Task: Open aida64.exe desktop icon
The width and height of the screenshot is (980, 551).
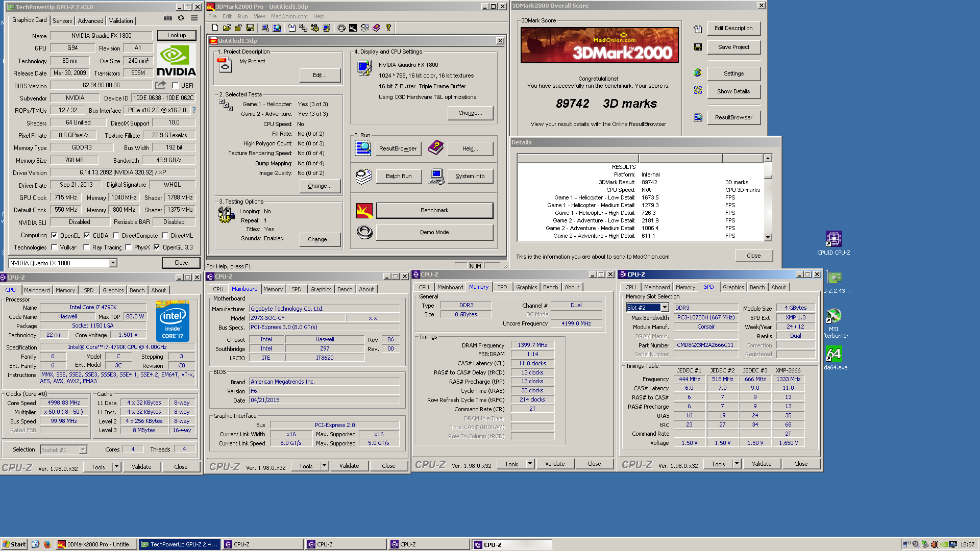Action: [834, 358]
